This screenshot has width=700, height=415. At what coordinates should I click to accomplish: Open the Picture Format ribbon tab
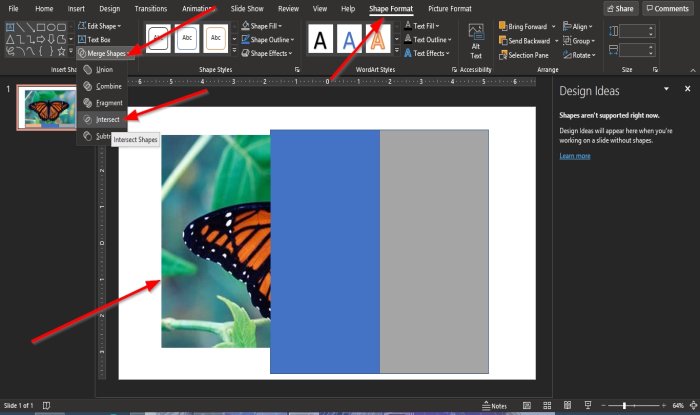[x=449, y=8]
